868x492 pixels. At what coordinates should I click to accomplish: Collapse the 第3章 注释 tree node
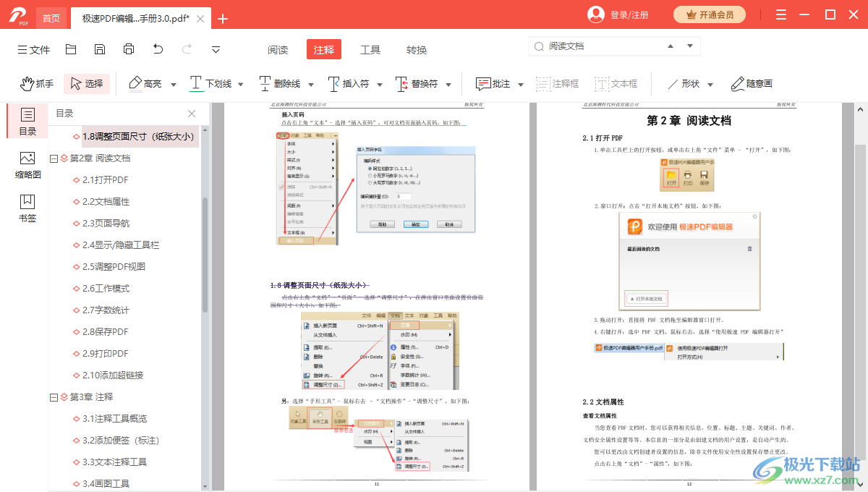click(x=54, y=397)
